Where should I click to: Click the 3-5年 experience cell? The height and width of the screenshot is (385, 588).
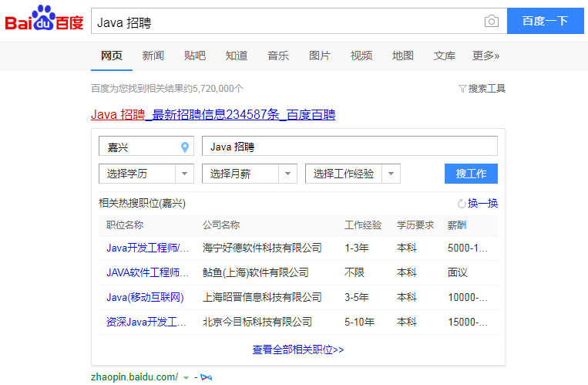click(357, 298)
